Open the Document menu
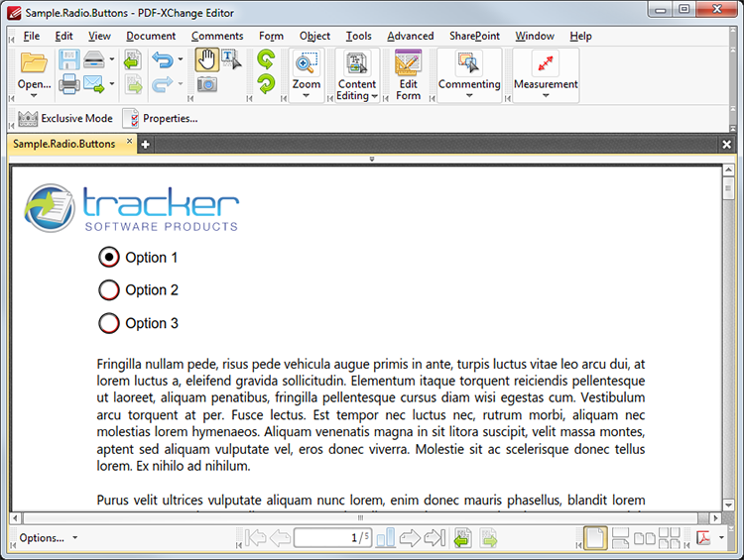 click(151, 36)
